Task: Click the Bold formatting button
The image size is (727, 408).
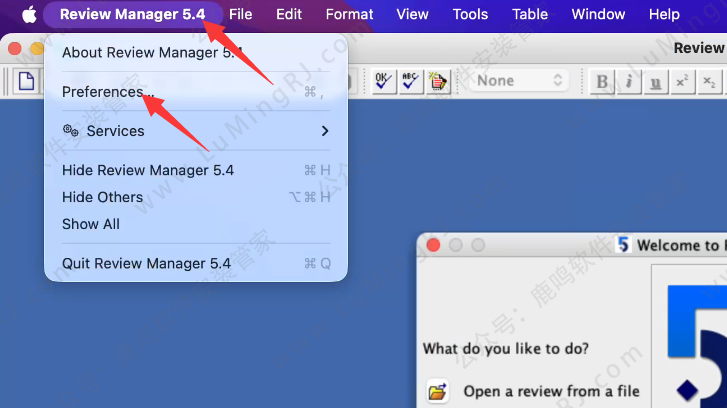Action: tap(602, 81)
